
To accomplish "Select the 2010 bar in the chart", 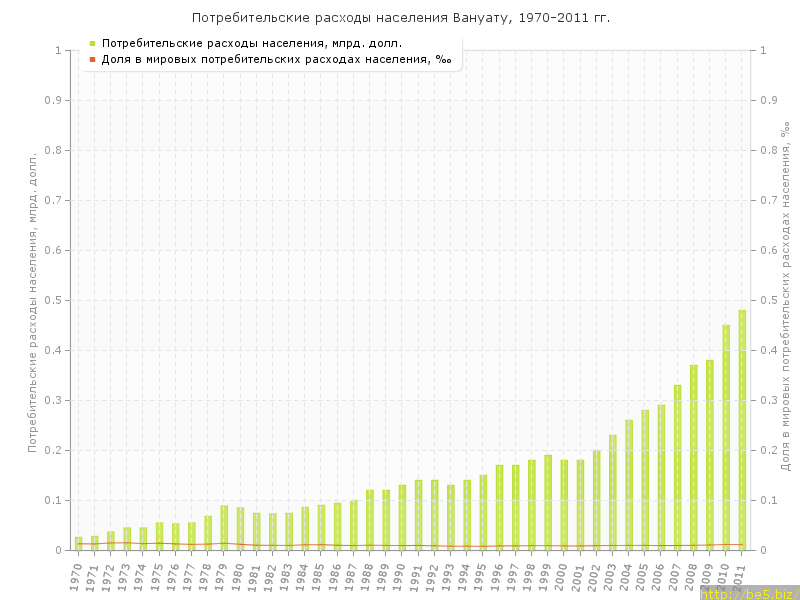I will tap(726, 438).
